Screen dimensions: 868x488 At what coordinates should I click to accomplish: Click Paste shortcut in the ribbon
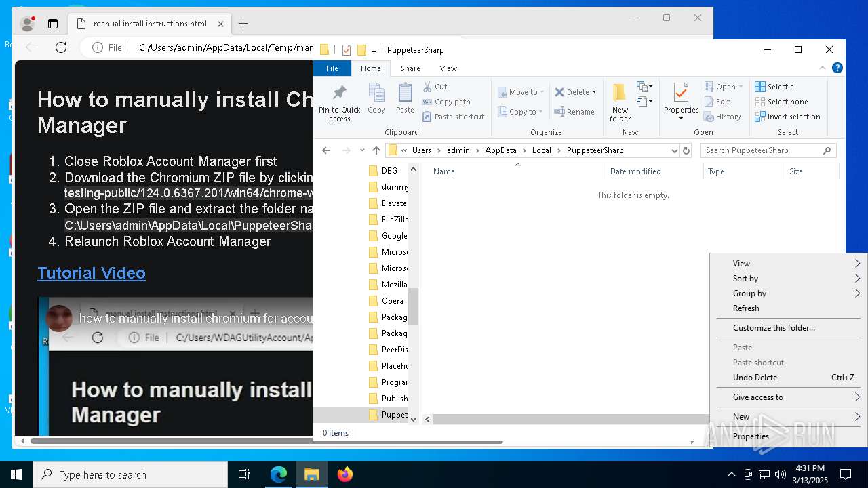[454, 117]
